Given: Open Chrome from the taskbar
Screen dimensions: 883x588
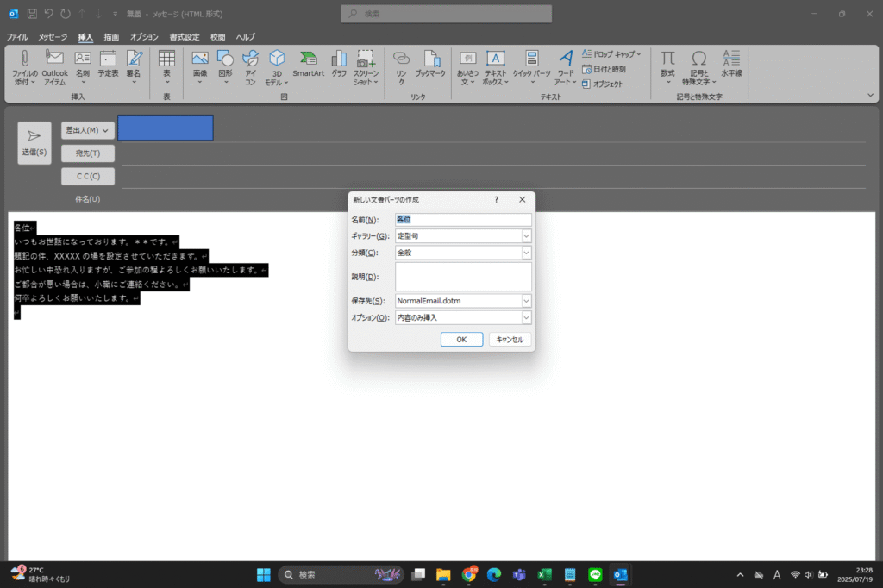Looking at the screenshot, I should [x=468, y=574].
